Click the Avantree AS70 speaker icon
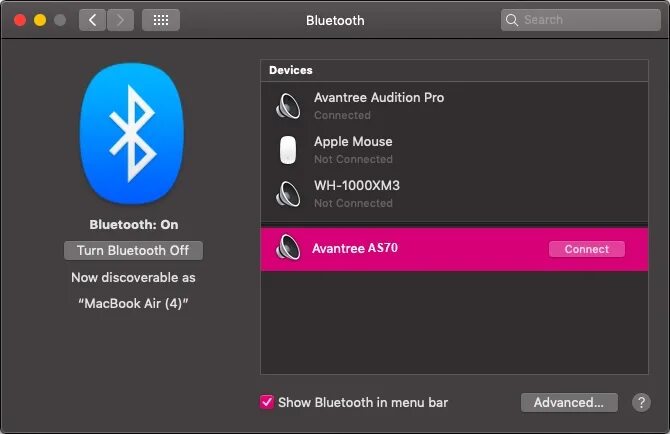This screenshot has height=434, width=670. (x=288, y=247)
